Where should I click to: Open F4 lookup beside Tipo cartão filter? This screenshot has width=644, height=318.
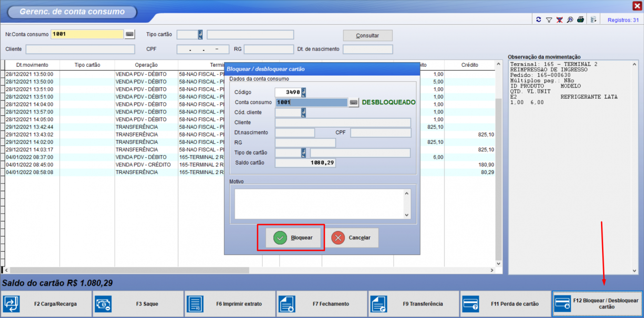tap(200, 35)
